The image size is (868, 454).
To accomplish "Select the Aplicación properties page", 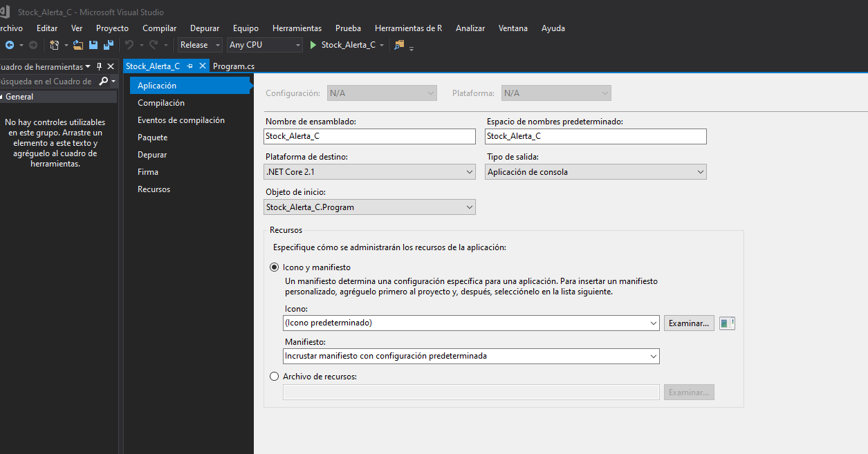I will pyautogui.click(x=189, y=86).
